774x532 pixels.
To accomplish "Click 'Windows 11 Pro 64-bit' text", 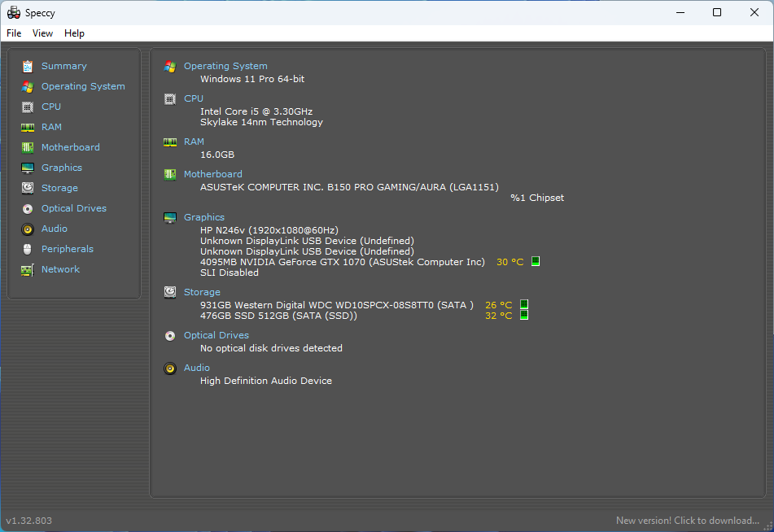I will (x=252, y=79).
